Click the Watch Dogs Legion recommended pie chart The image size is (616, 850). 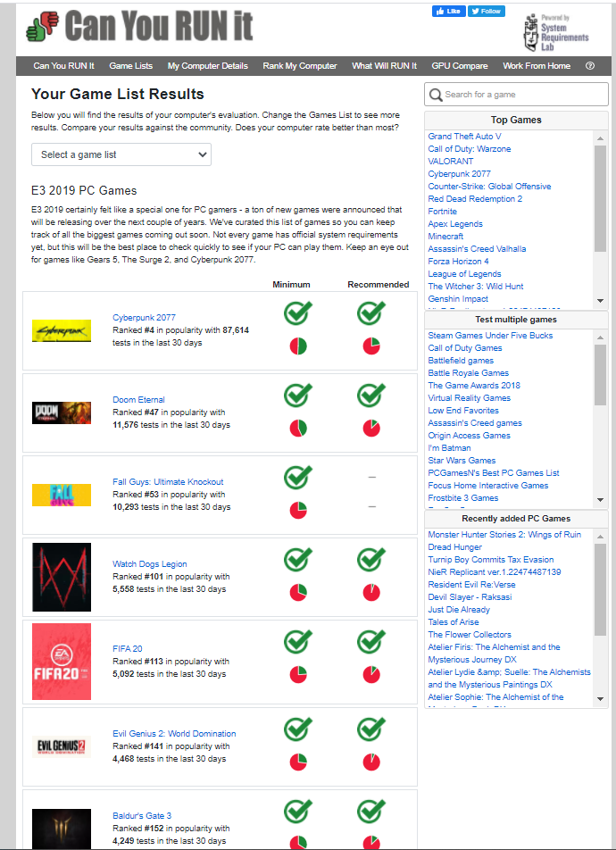[370, 593]
